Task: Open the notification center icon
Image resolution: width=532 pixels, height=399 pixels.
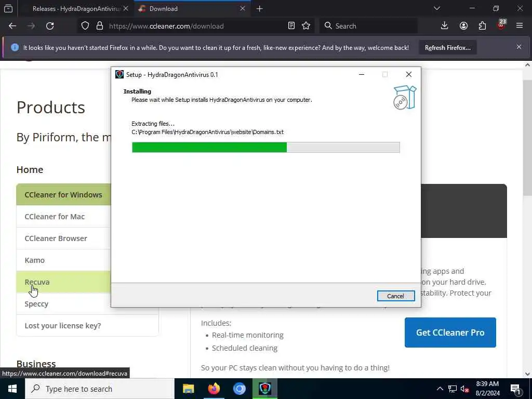Action: coord(515,389)
